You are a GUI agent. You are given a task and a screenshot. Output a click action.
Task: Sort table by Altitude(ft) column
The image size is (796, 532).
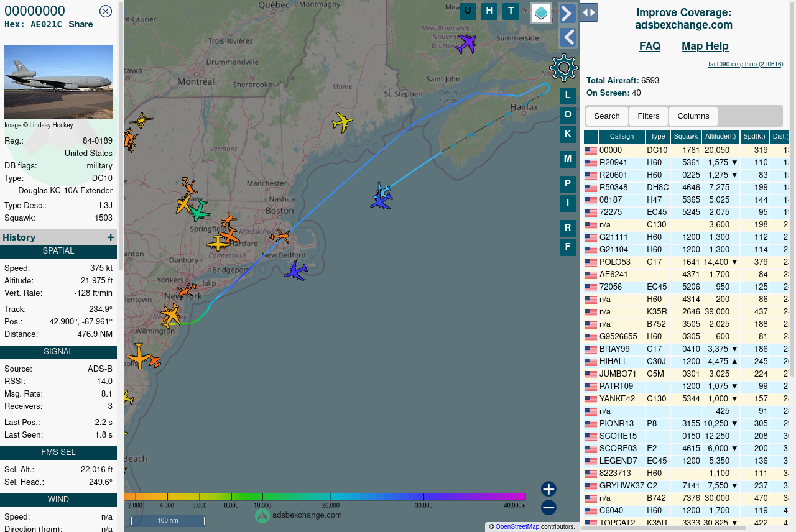coord(721,137)
